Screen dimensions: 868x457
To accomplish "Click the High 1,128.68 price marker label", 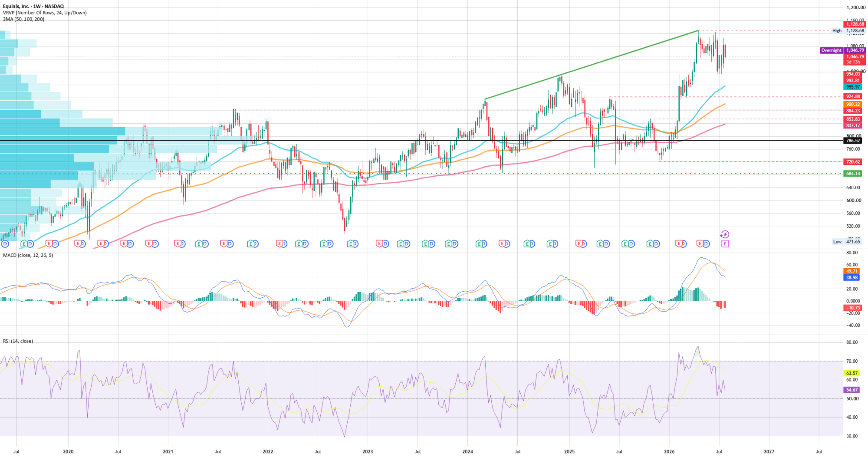I will tap(848, 31).
